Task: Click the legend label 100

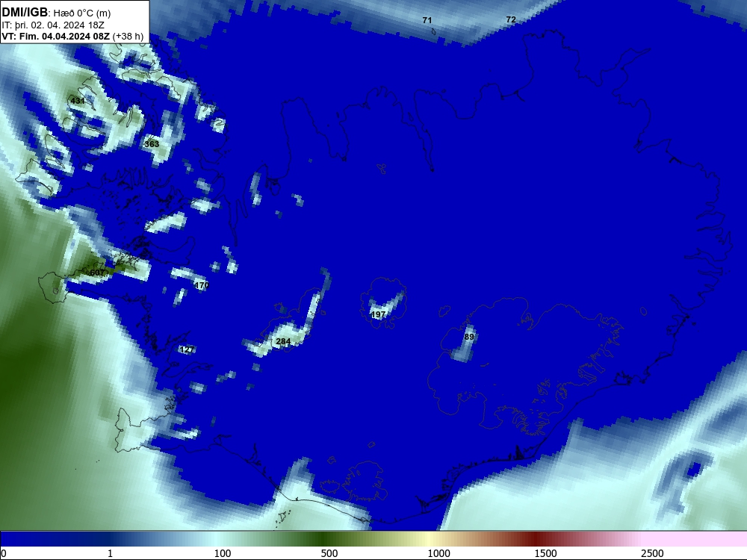Action: pyautogui.click(x=223, y=553)
